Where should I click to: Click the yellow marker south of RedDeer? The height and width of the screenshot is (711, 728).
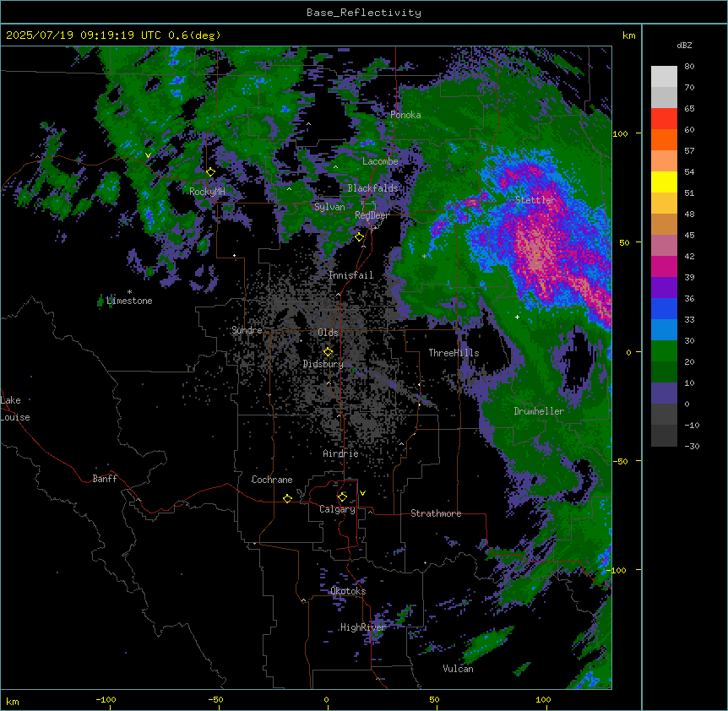(x=359, y=237)
